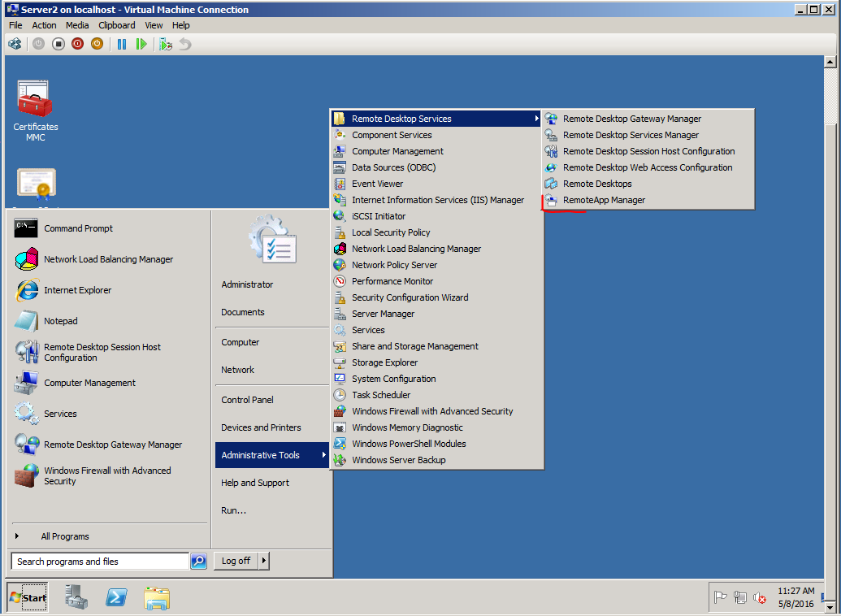Open Internet Information Services (IIS) Manager

[436, 200]
